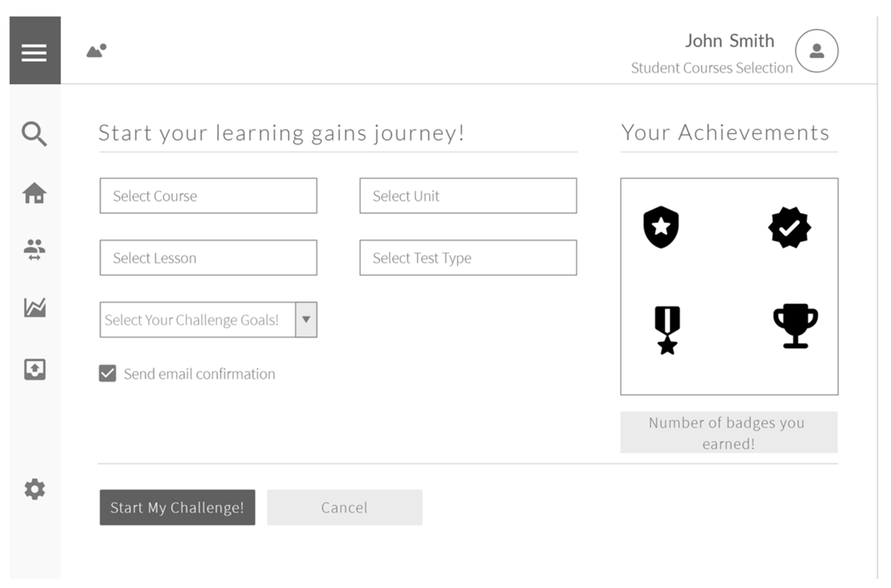Select the shield star badge

pyautogui.click(x=661, y=227)
